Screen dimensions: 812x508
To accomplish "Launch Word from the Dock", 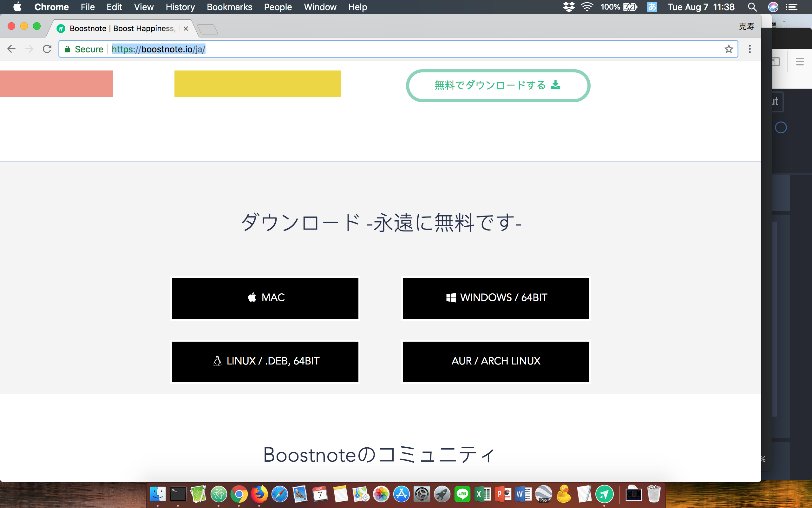I will pyautogui.click(x=523, y=494).
